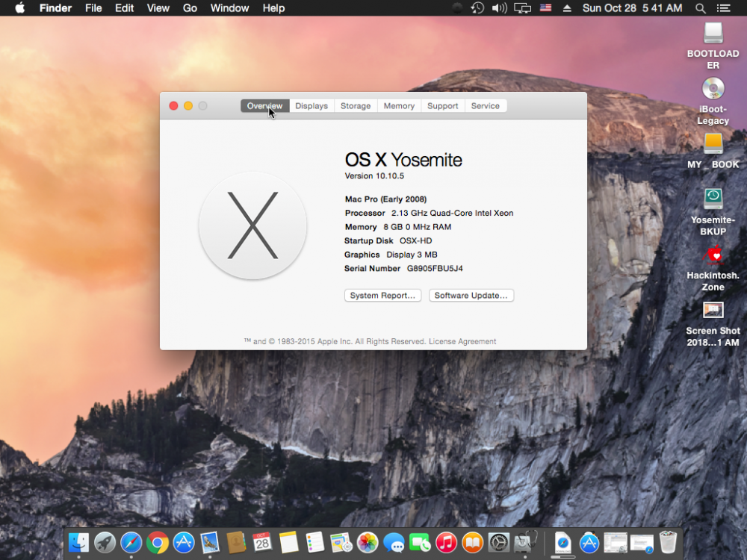Screen dimensions: 747x560
Task: Open Contacts address book in Dock
Action: tap(236, 542)
